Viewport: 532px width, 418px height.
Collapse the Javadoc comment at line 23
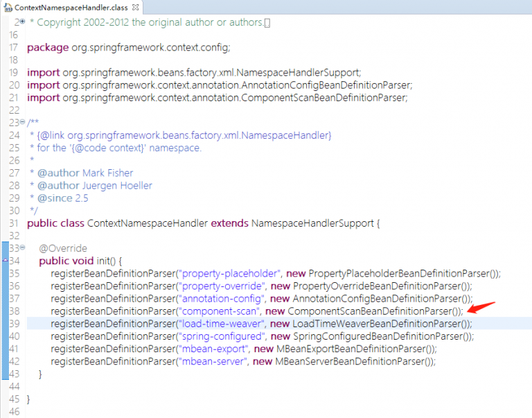[22, 122]
